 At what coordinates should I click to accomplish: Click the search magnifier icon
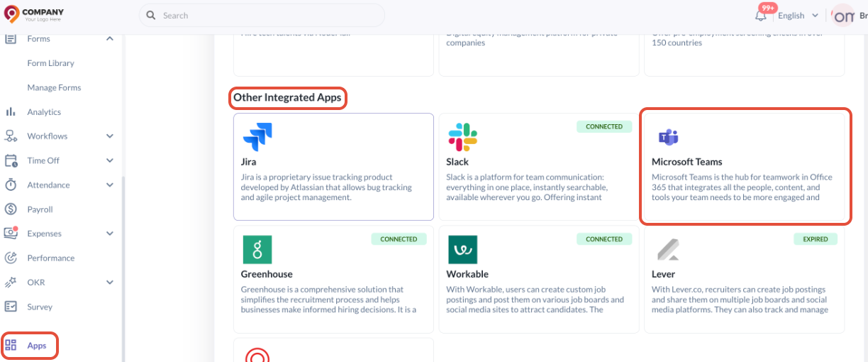151,15
